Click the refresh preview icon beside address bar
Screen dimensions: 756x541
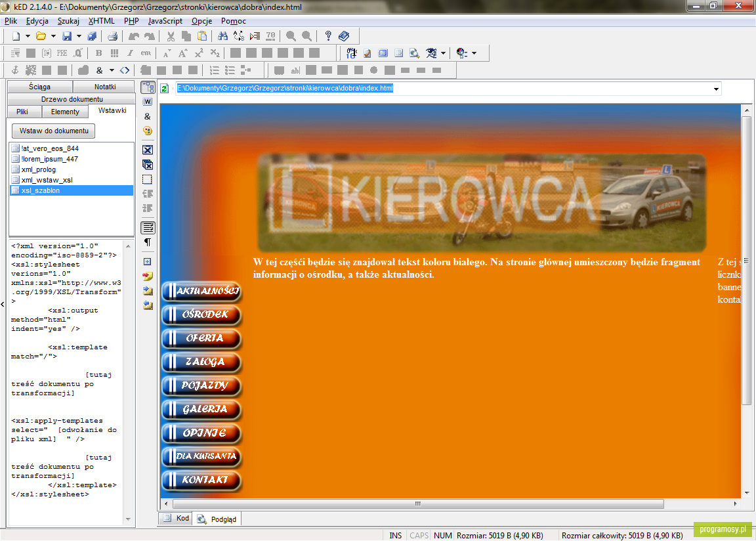coord(165,89)
